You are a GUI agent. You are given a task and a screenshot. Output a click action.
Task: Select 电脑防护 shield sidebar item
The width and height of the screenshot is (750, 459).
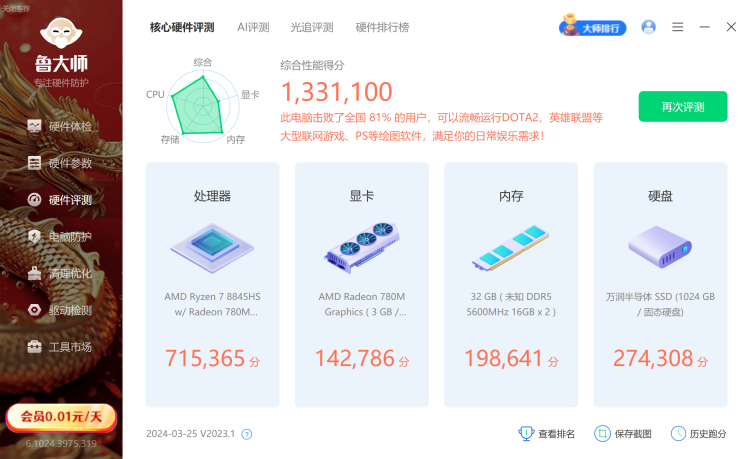60,237
